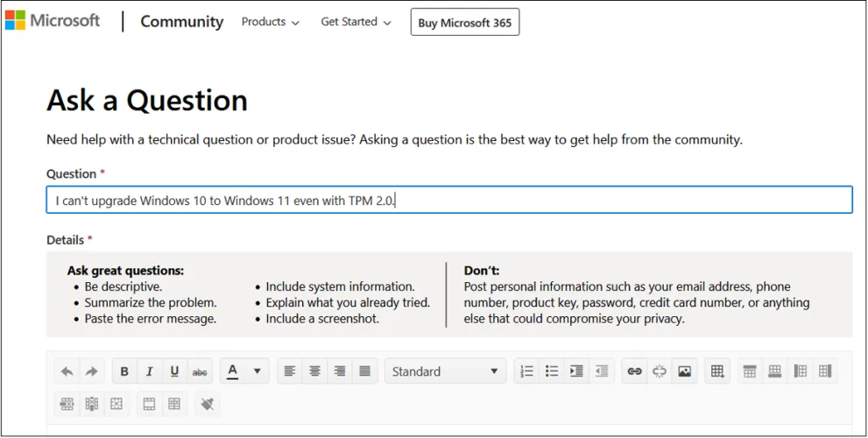Apply strikethrough formatting

click(200, 371)
